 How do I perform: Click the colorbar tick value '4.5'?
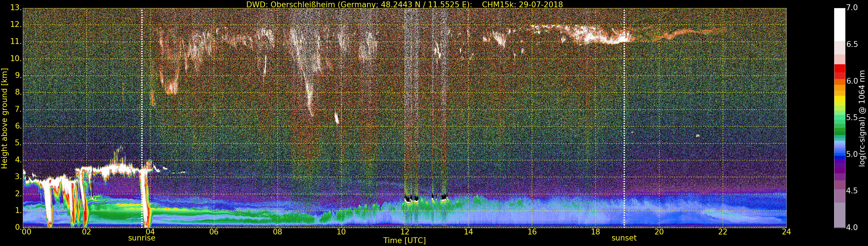click(852, 191)
